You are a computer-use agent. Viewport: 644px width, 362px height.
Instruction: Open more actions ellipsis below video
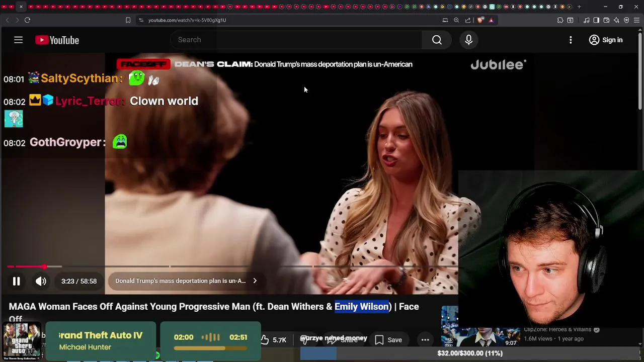[x=425, y=340]
